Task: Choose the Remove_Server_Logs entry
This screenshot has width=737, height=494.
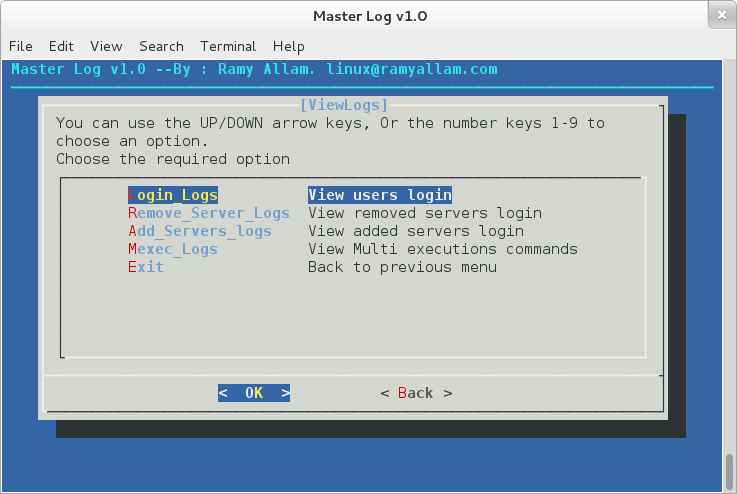Action: click(209, 213)
